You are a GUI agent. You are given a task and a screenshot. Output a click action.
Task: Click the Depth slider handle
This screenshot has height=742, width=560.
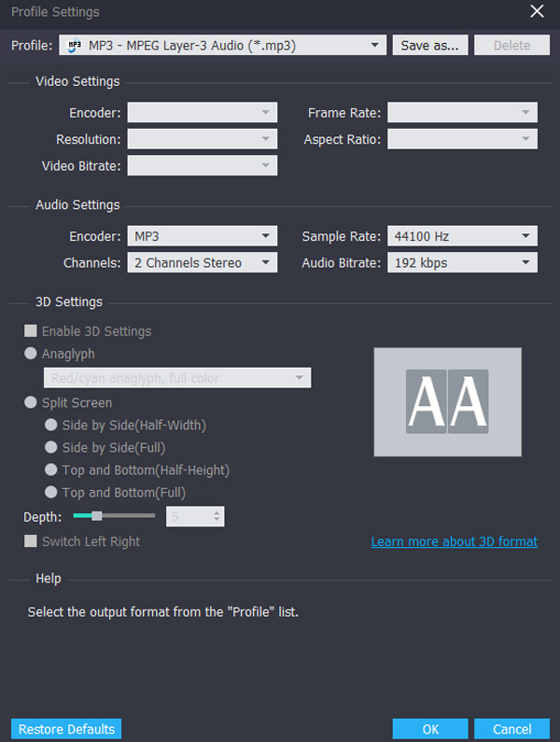coord(95,516)
